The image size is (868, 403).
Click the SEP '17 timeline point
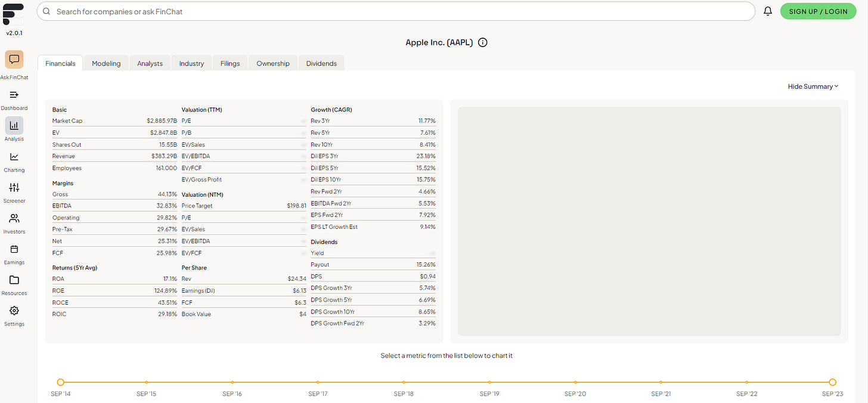pyautogui.click(x=318, y=382)
